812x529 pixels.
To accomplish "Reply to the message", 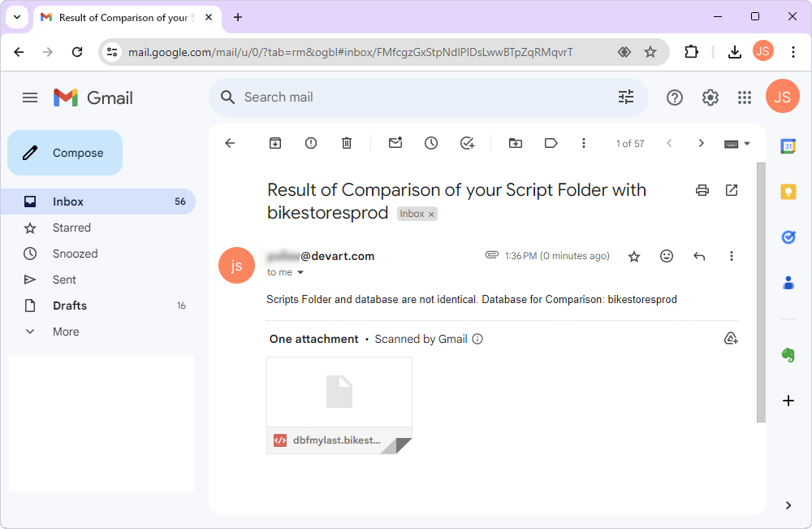I will 699,256.
